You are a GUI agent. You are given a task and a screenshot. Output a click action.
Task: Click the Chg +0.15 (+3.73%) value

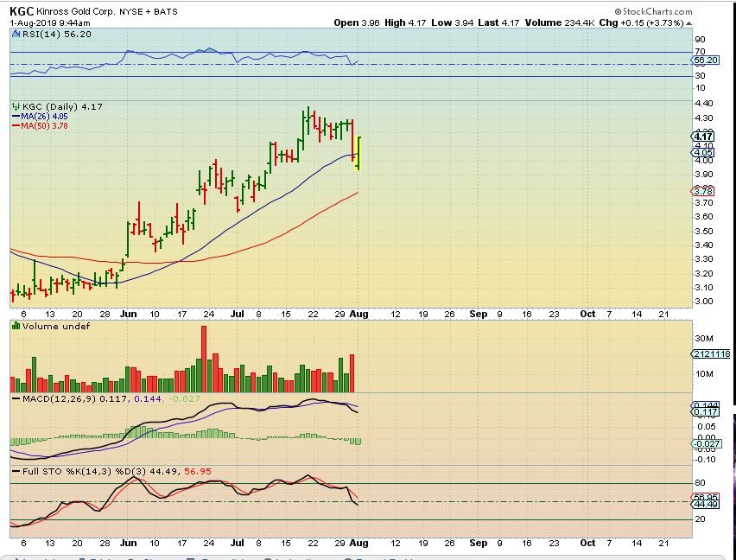click(641, 23)
